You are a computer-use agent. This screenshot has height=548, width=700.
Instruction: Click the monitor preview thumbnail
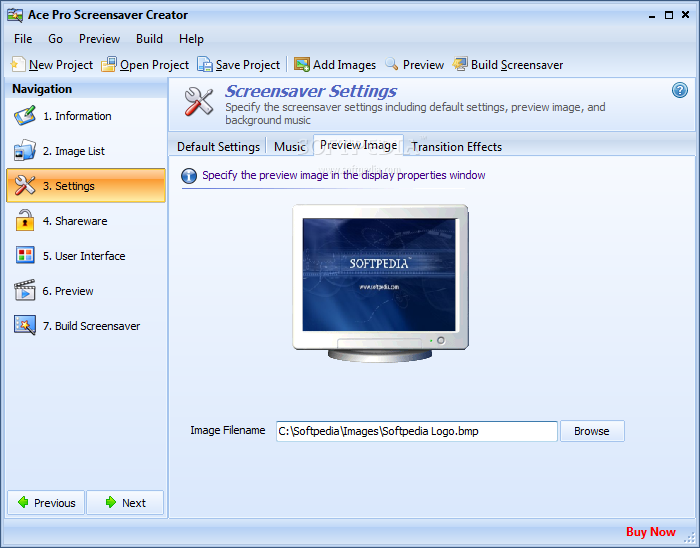(x=380, y=283)
